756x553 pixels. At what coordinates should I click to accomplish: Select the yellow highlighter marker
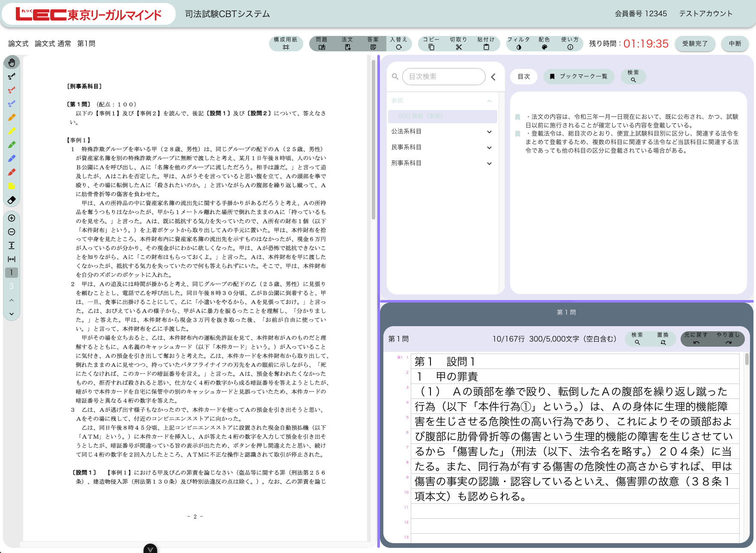click(12, 131)
